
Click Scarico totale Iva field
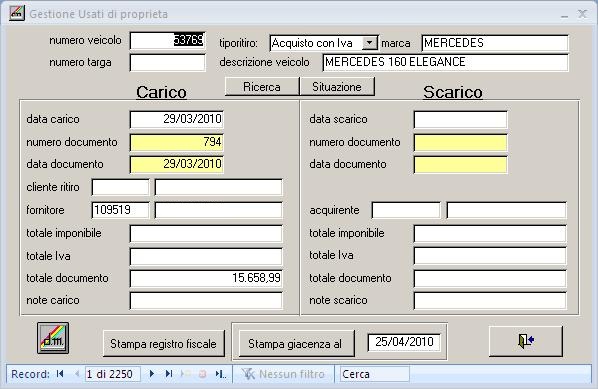[x=490, y=256]
